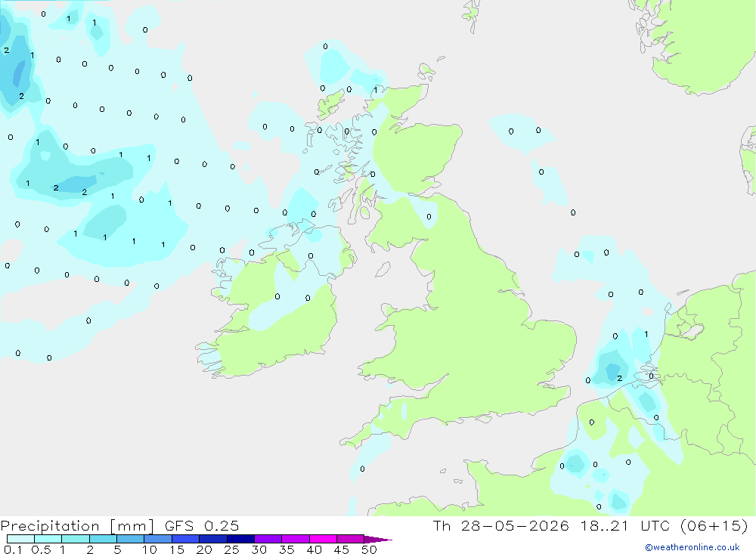Select the 'Th 28-05-2026' date text
The height and width of the screenshot is (554, 756).
click(x=501, y=525)
